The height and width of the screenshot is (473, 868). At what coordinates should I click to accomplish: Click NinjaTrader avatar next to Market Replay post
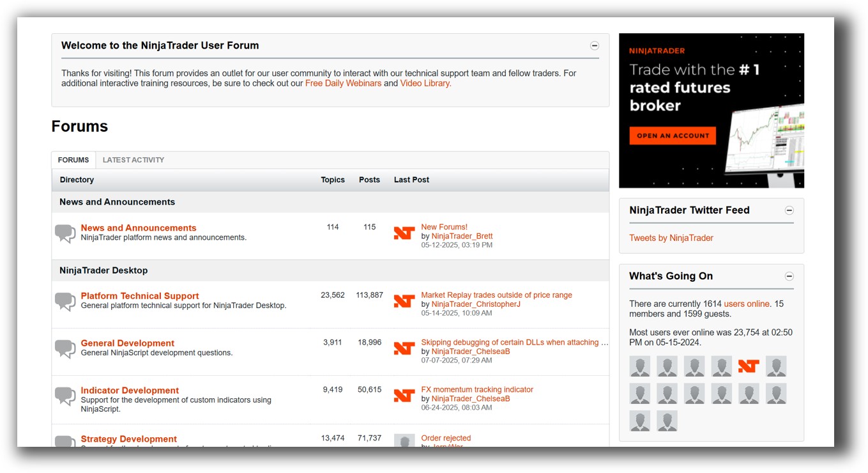(x=404, y=301)
